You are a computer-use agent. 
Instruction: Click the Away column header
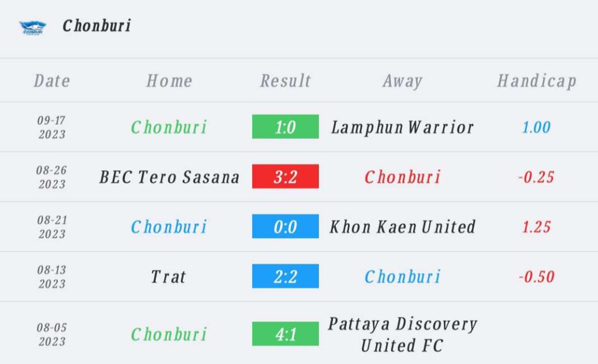click(x=402, y=81)
